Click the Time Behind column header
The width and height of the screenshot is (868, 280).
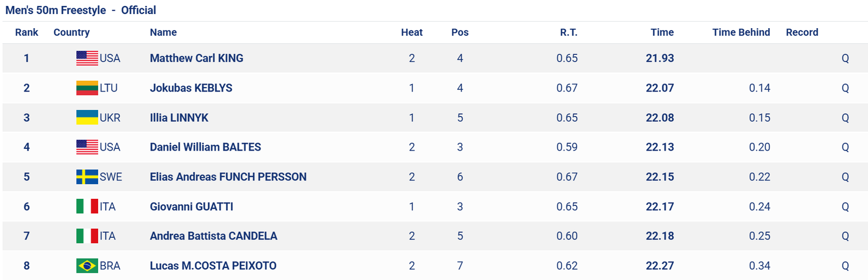point(741,32)
